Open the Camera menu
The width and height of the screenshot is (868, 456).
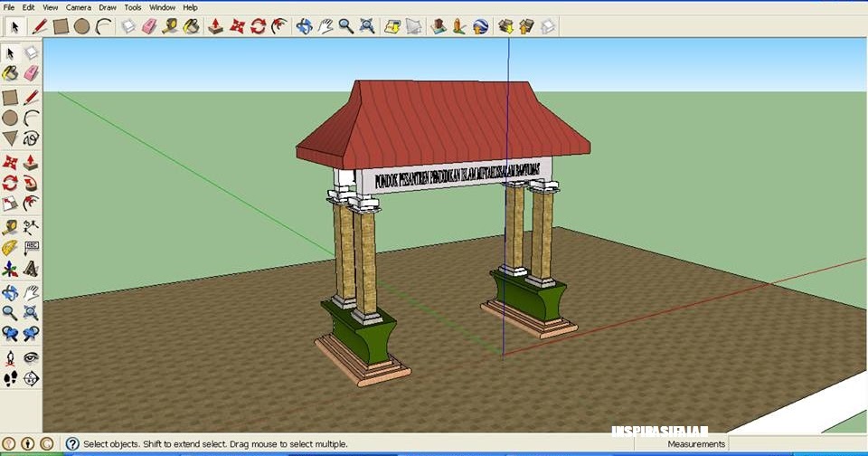pos(78,7)
